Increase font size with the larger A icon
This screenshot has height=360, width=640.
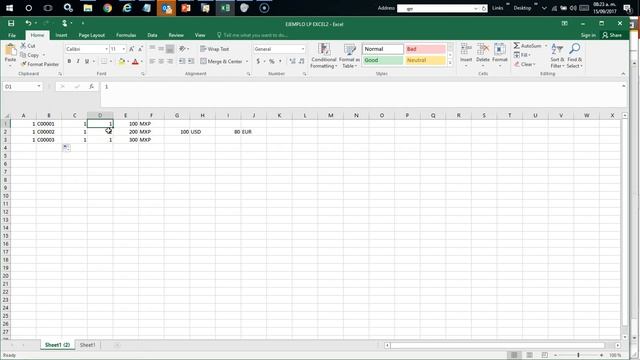[x=131, y=49]
